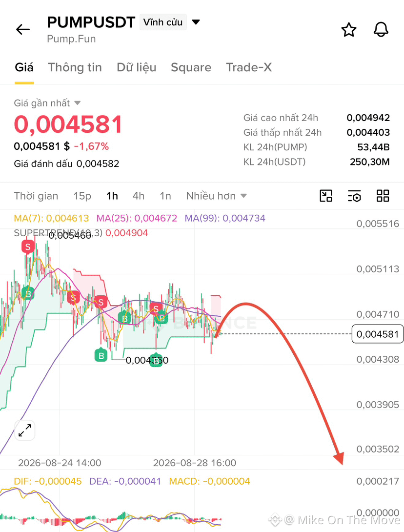Image resolution: width=404 pixels, height=532 pixels.
Task: Open the Nhiều hơn timeframe dropdown
Action: [217, 196]
